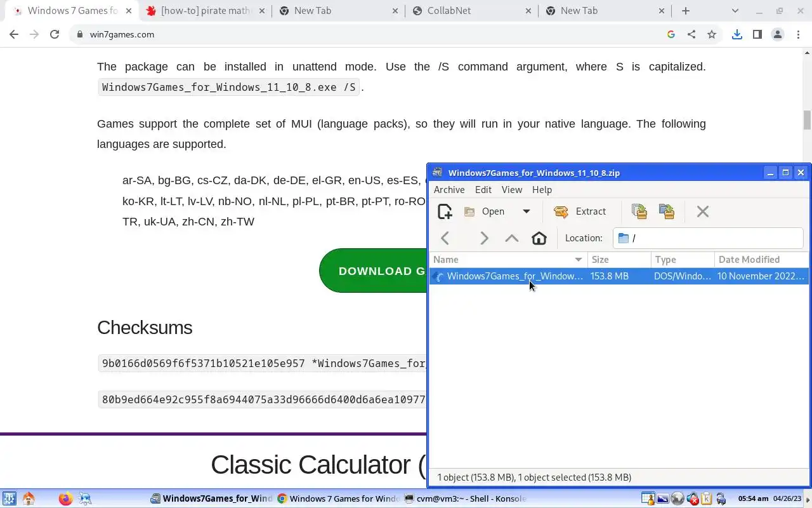The height and width of the screenshot is (508, 812).
Task: Sort by the Size column header
Action: 619,260
